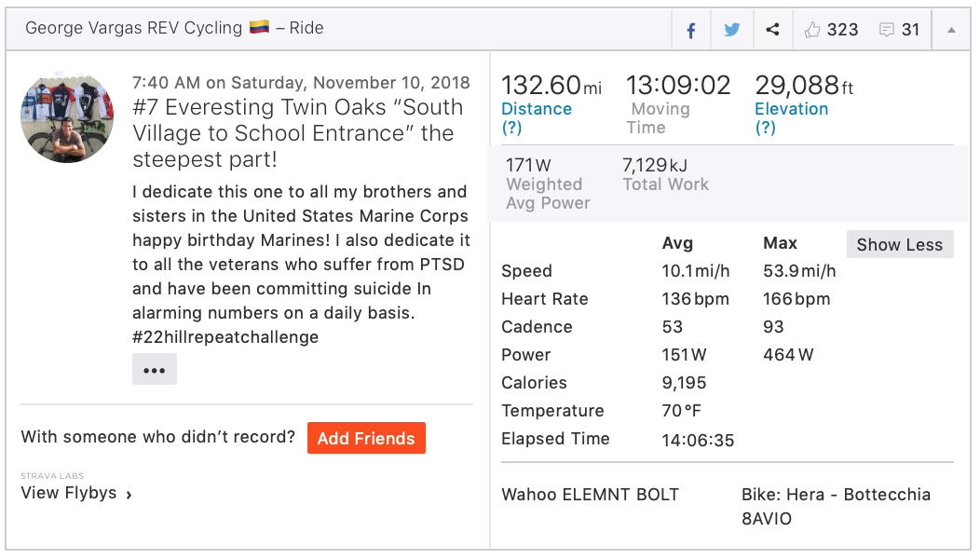Give kudos with the thumbs-up icon
980x559 pixels.
pyautogui.click(x=812, y=30)
